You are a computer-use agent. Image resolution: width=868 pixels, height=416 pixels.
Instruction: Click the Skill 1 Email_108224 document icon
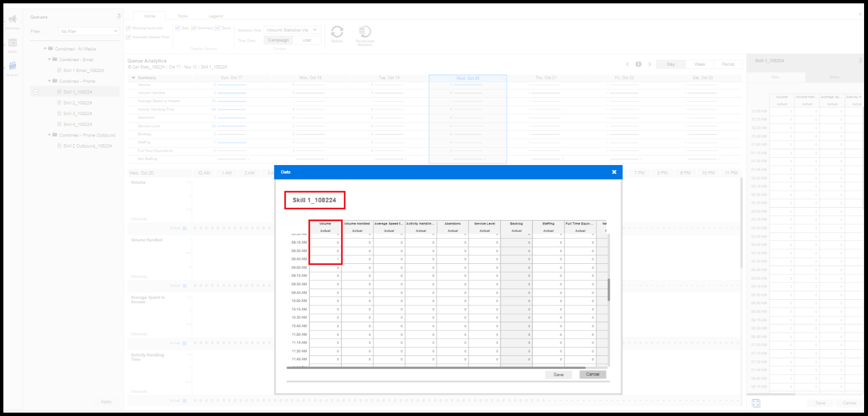pyautogui.click(x=60, y=70)
